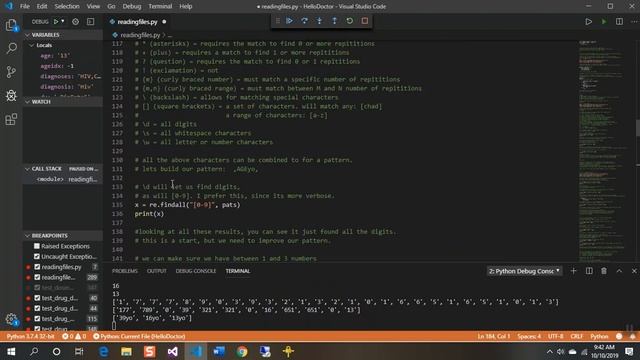
Task: Step over in the debug toolbar
Action: (304, 21)
